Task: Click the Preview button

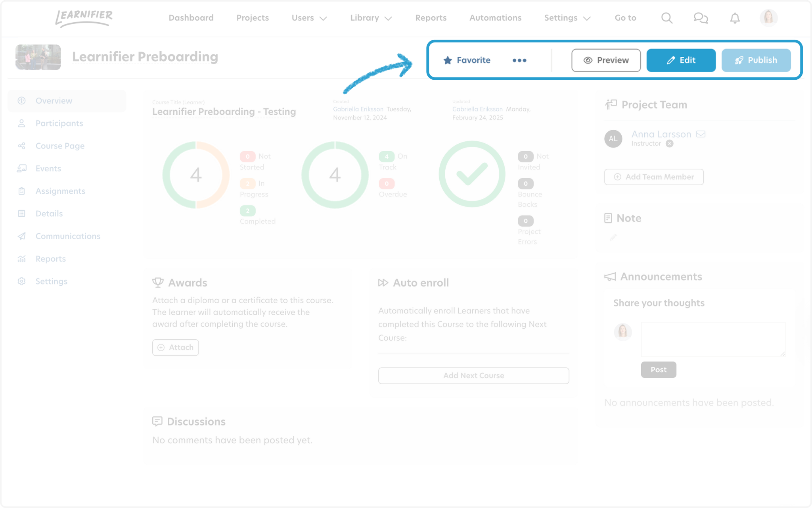Action: coord(606,60)
